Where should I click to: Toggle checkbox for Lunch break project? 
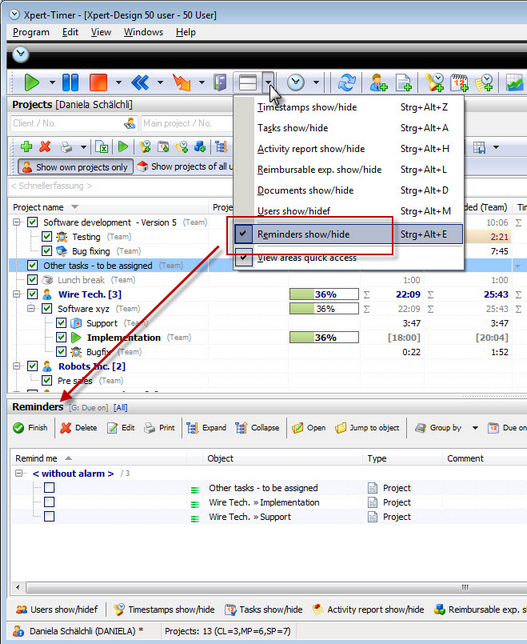click(32, 280)
